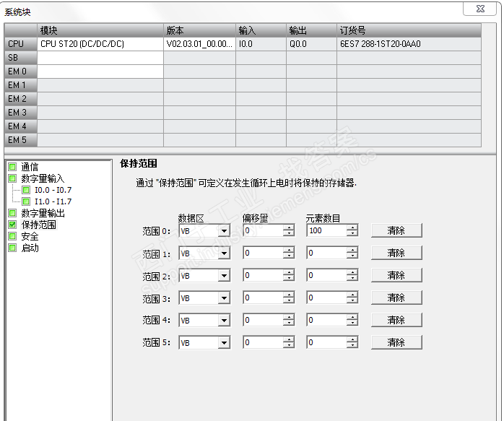Clear 范围 5 with 清除 button

[396, 342]
